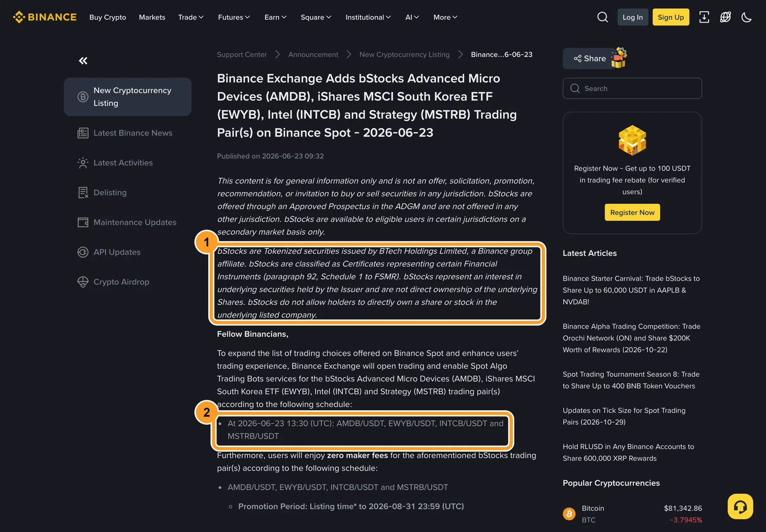Viewport: 766px width, 532px height.
Task: Go to Announcement breadcrumb
Action: coord(313,55)
